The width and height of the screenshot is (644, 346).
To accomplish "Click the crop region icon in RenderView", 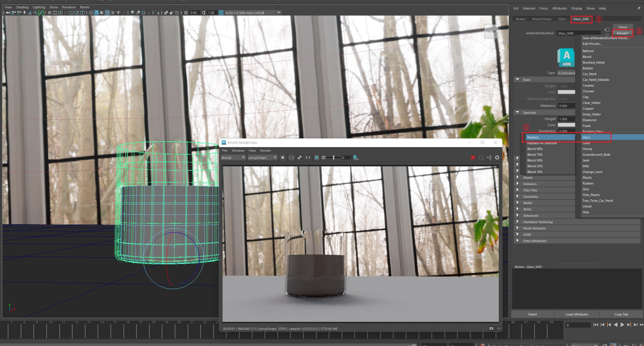I will pyautogui.click(x=317, y=157).
